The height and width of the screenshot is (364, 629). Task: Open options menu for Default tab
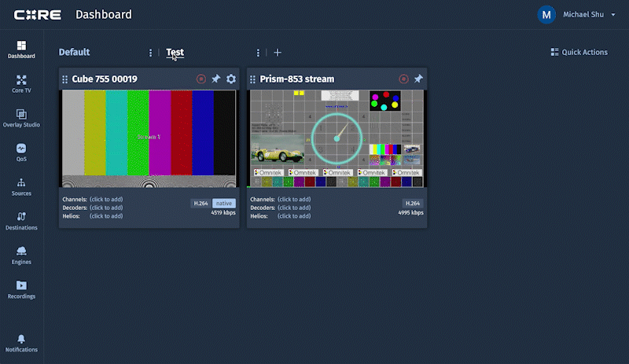[x=151, y=53]
